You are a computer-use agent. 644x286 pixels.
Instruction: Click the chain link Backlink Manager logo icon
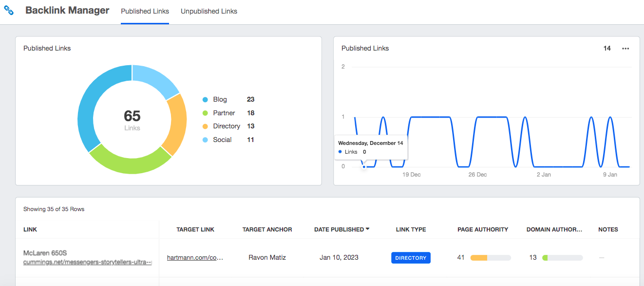(9, 10)
